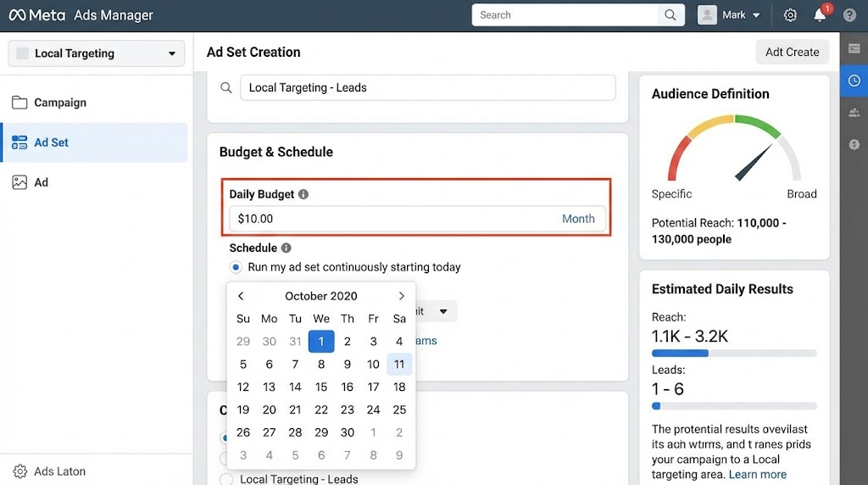Expand the Mark user menu

click(756, 15)
